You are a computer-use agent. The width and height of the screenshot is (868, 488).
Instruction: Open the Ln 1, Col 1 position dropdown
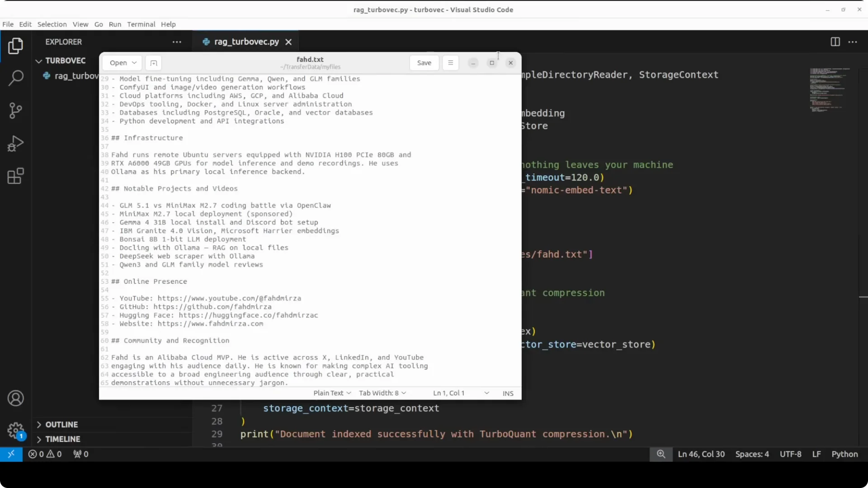tap(461, 393)
